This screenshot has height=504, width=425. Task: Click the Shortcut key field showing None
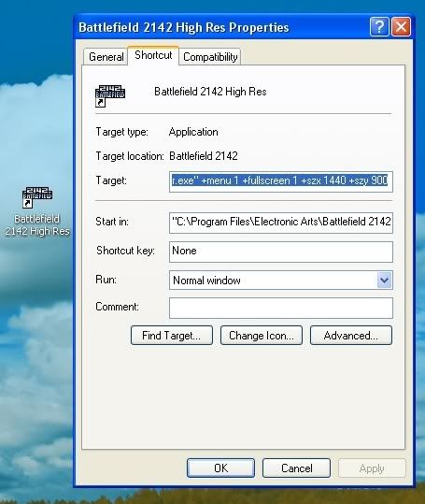(281, 252)
